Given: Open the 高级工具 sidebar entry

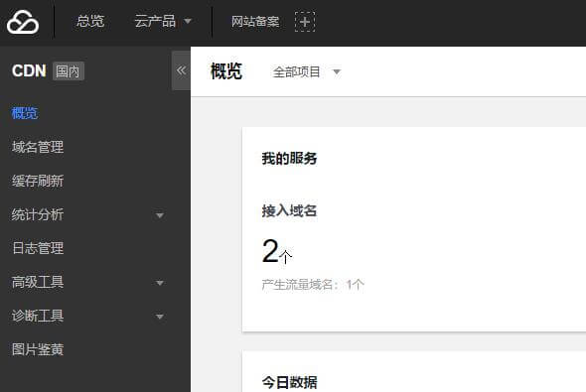Looking at the screenshot, I should (38, 282).
